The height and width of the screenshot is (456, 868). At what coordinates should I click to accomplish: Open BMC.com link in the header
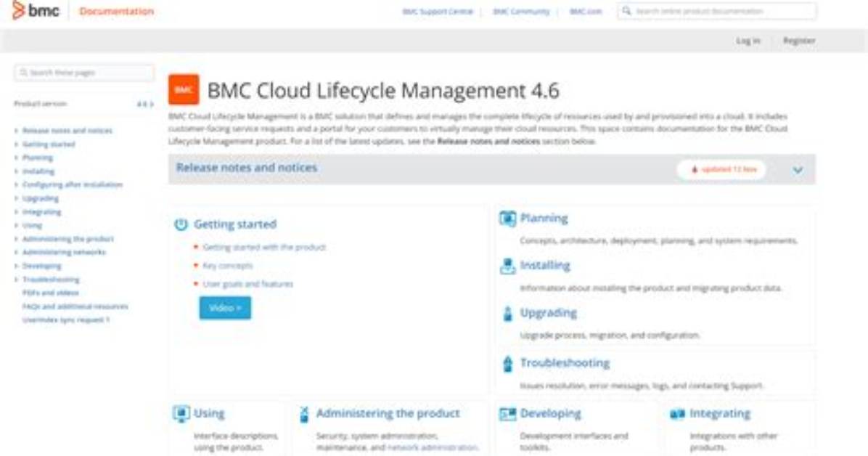pyautogui.click(x=585, y=11)
